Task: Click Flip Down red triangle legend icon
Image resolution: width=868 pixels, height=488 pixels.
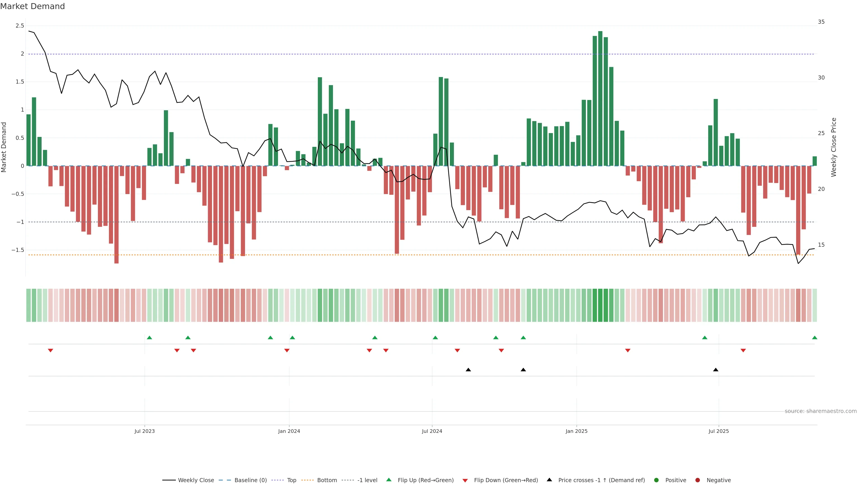Action: (x=465, y=481)
